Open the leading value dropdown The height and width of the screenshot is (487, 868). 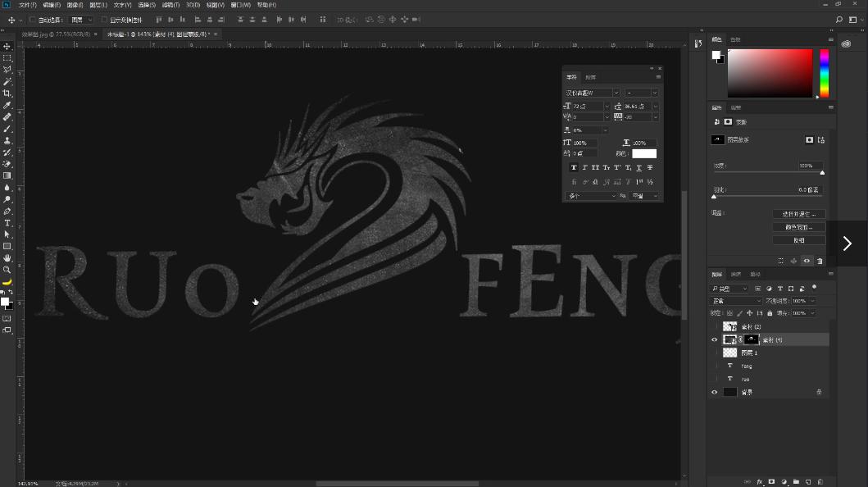pos(656,107)
